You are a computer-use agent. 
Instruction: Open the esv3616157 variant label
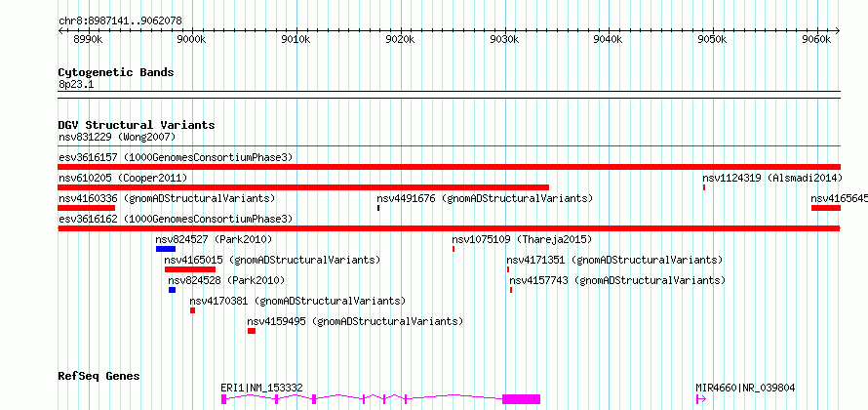tap(176, 157)
